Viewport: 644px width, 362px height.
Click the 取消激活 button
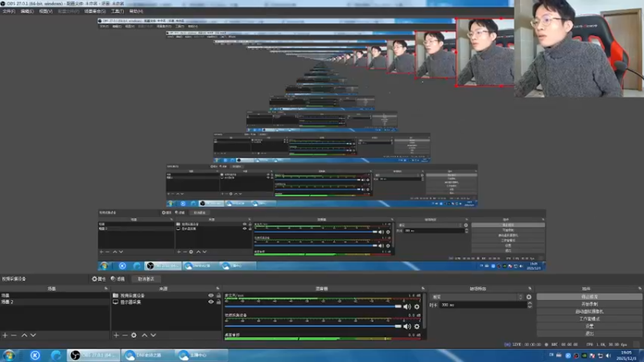pyautogui.click(x=146, y=278)
